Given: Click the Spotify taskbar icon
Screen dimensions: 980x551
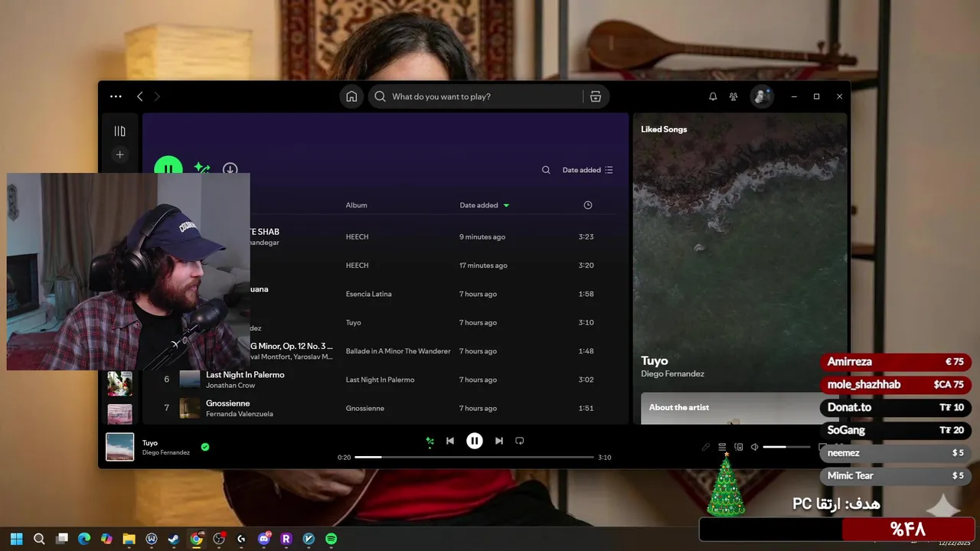Looking at the screenshot, I should [331, 539].
